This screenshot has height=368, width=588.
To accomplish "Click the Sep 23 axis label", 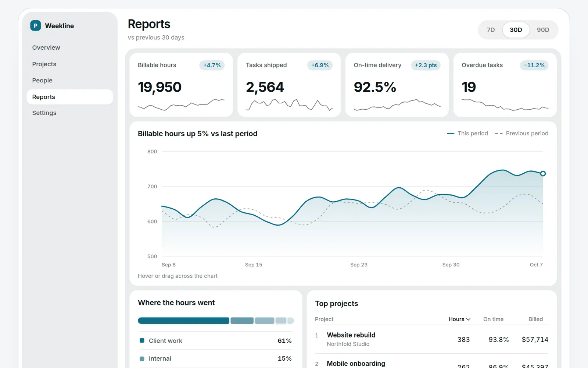I will (x=359, y=265).
